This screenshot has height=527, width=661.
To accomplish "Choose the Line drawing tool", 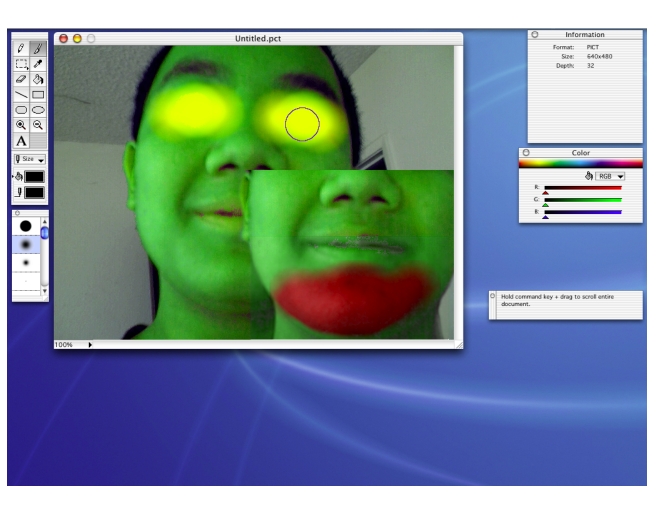I will click(21, 94).
